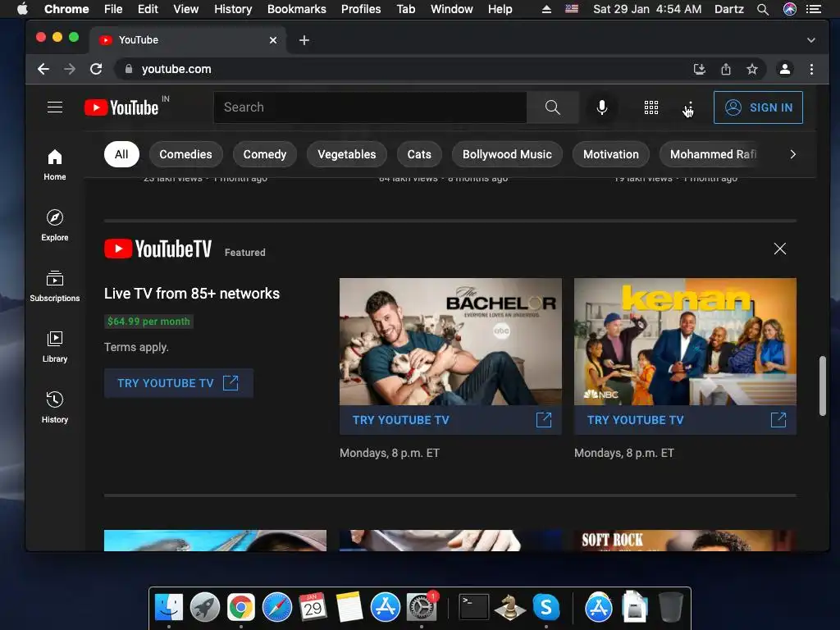Click the page vertical scrollbar thumb
The image size is (840, 630).
tap(822, 386)
